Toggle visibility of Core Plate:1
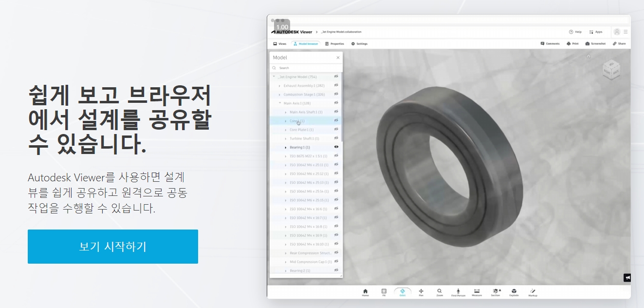 click(336, 130)
